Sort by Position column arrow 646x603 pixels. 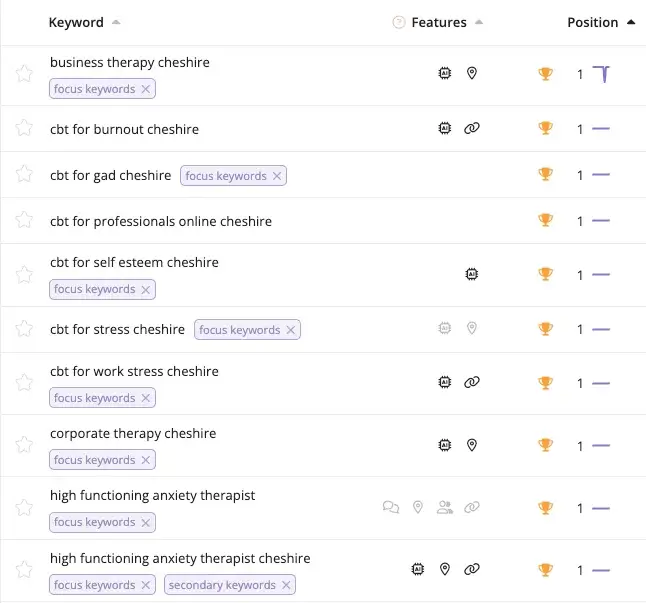pos(631,22)
